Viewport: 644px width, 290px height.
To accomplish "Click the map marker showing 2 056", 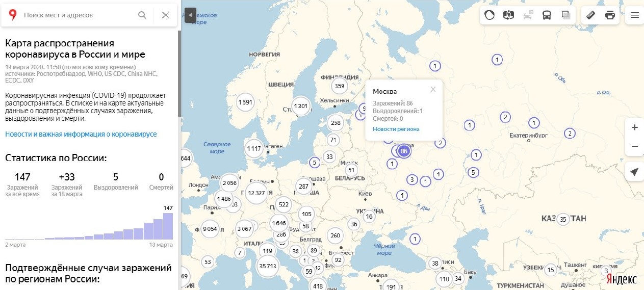I will (x=230, y=183).
